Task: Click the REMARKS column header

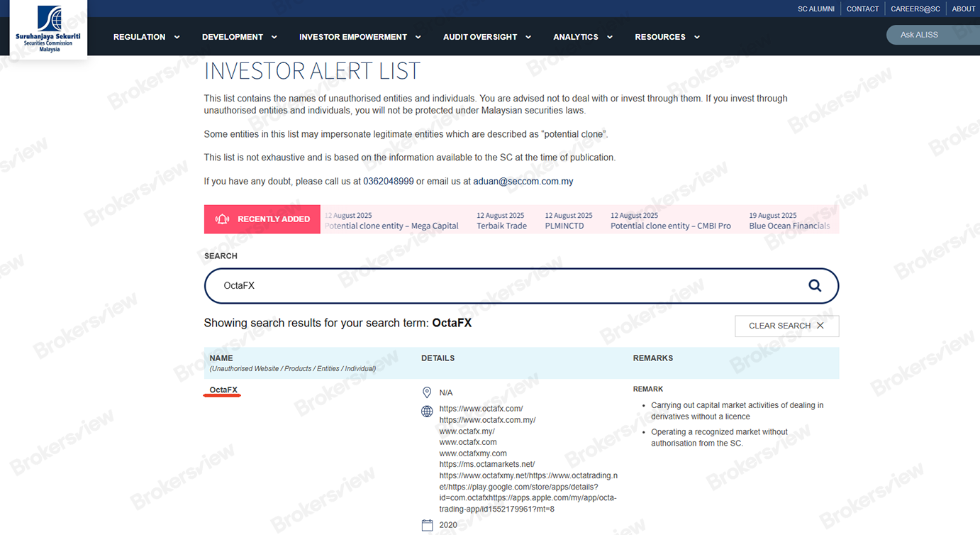Action: [x=653, y=358]
